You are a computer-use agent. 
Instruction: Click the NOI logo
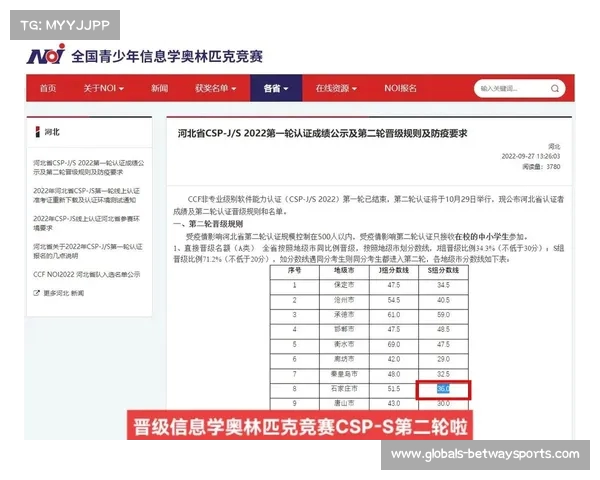(46, 54)
